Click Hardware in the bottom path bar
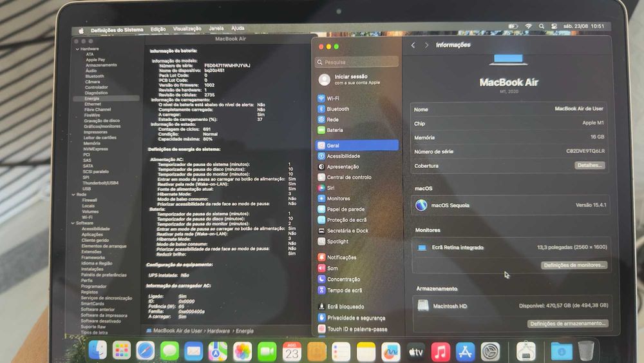644x363 pixels. 218,331
